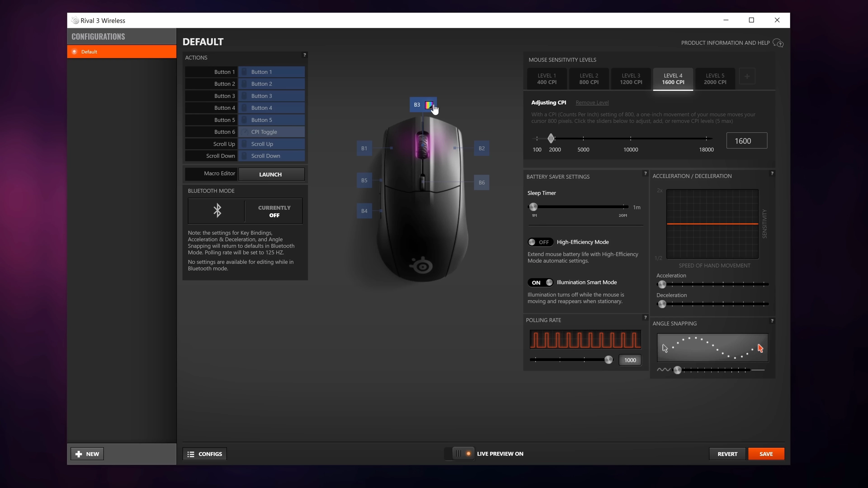
Task: Open Angle Snapping help question mark
Action: [x=772, y=321]
